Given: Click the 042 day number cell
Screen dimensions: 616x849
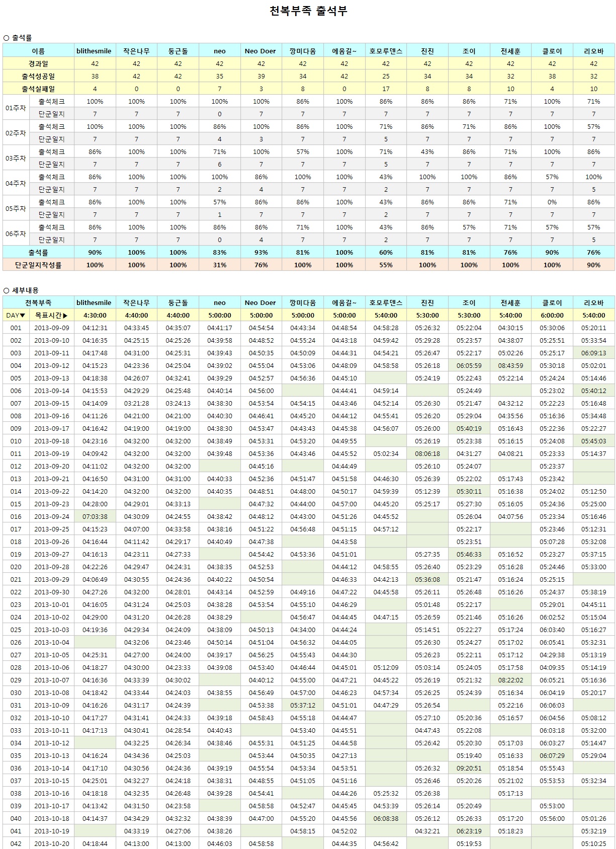Looking at the screenshot, I should click(16, 843).
